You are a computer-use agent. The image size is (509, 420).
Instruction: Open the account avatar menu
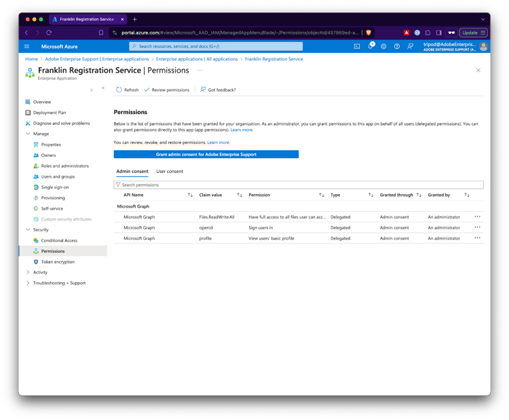483,46
